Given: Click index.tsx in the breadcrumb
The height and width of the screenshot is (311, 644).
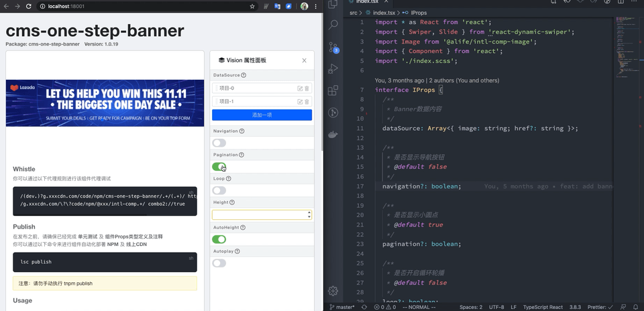Looking at the screenshot, I should pyautogui.click(x=384, y=13).
